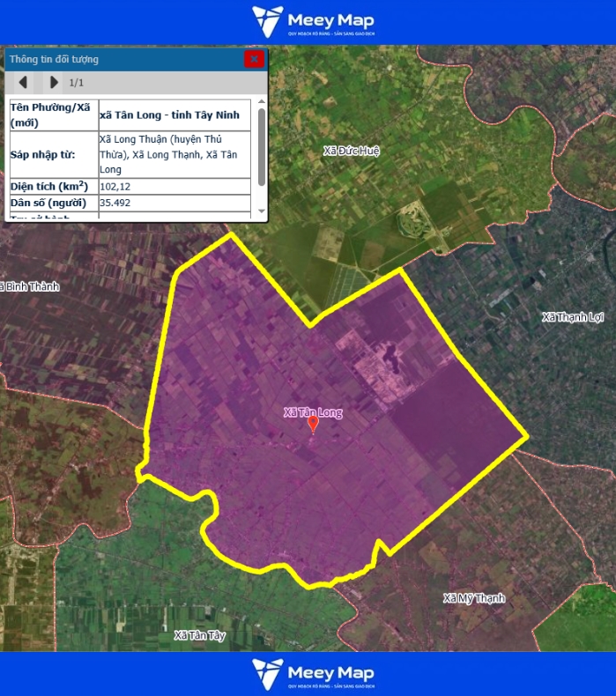The height and width of the screenshot is (696, 616).
Task: Click the info panel scrollbar thumb
Action: [261, 145]
